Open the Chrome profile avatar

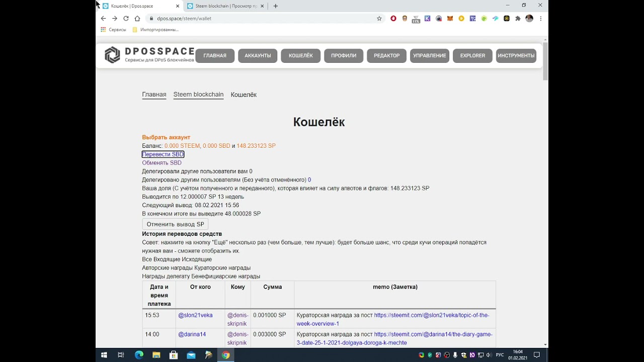pos(529,19)
